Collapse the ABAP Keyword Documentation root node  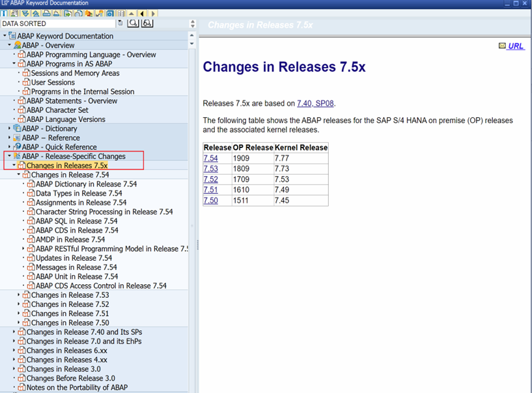[x=5, y=35]
